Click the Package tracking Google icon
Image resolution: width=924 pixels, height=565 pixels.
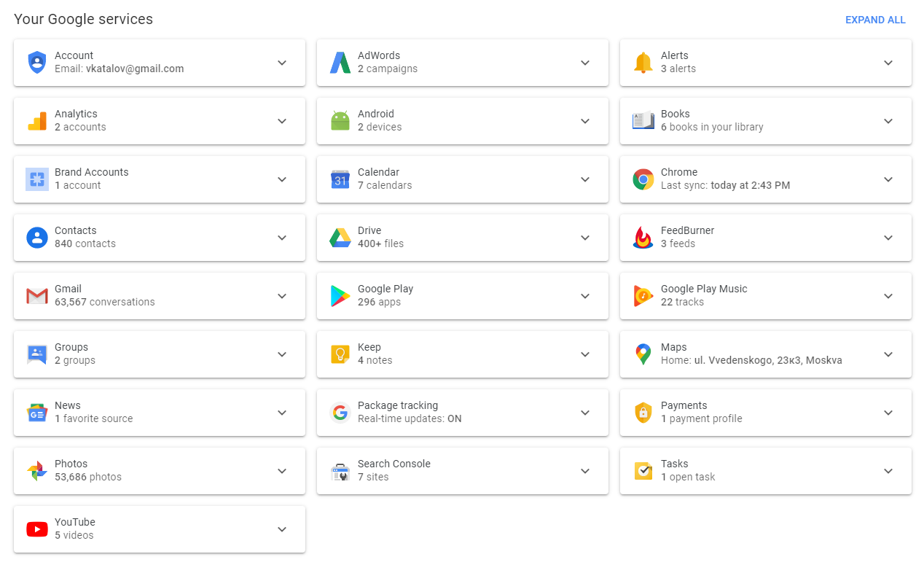pos(340,413)
